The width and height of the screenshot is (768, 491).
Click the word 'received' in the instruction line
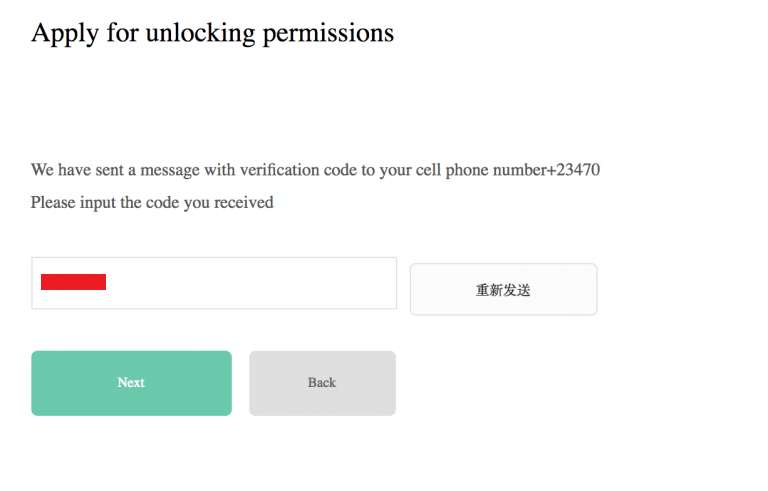[x=245, y=203]
